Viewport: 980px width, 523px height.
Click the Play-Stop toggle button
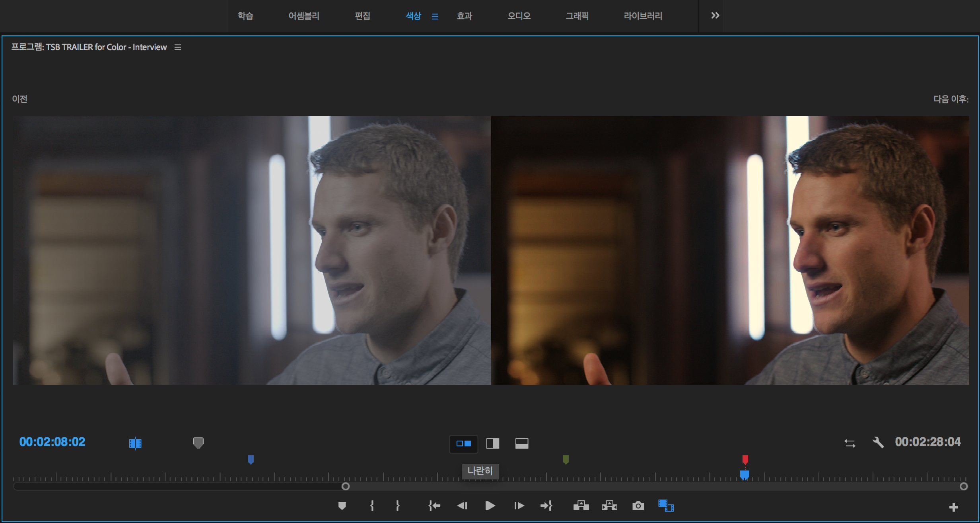click(x=490, y=506)
